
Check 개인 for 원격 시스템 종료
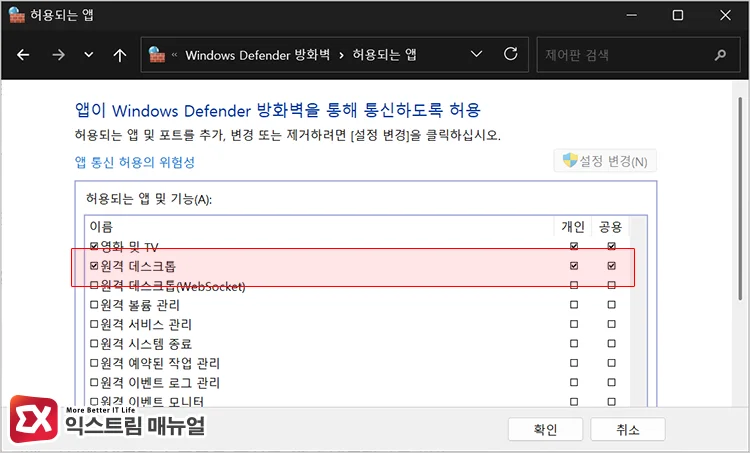[574, 343]
